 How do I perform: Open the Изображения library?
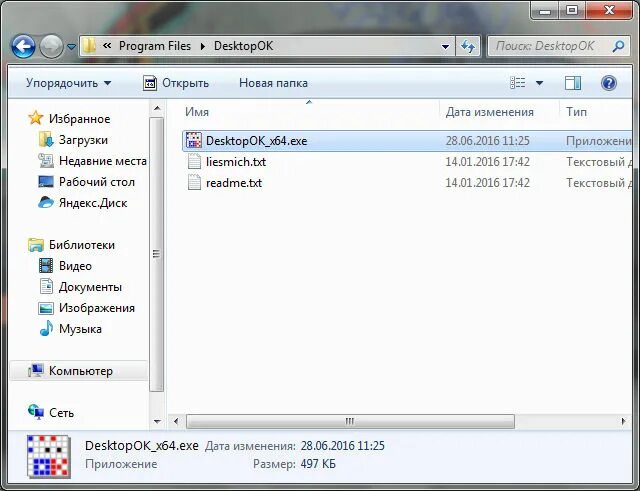(97, 308)
